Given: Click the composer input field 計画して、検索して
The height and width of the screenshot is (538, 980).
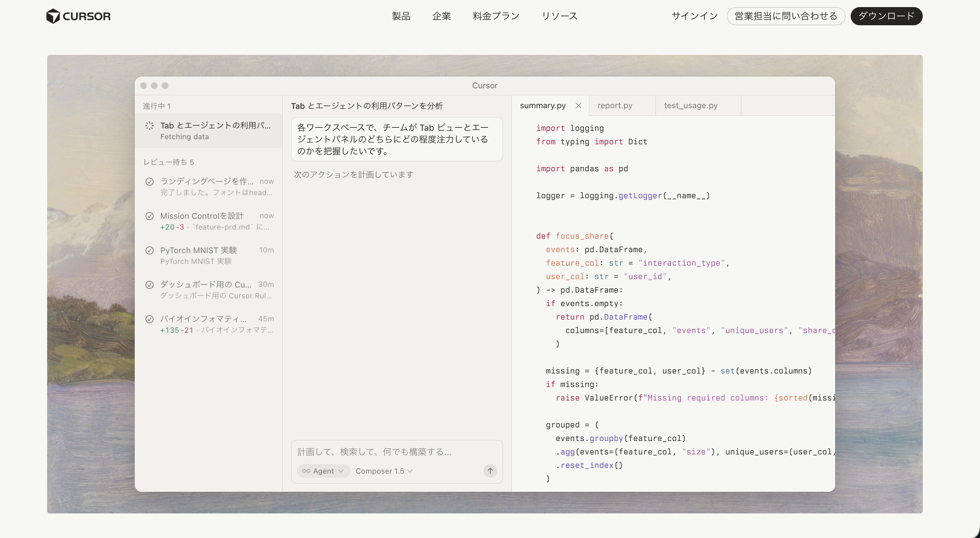Looking at the screenshot, I should click(374, 452).
